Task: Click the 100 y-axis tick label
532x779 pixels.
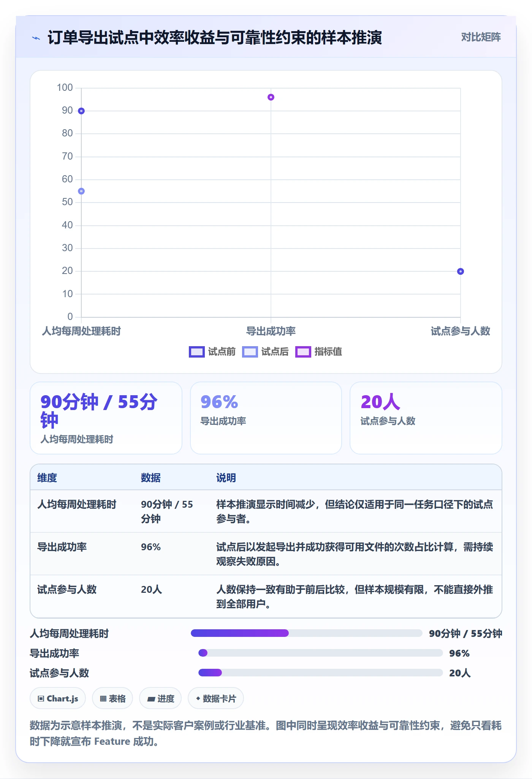Action: point(65,88)
